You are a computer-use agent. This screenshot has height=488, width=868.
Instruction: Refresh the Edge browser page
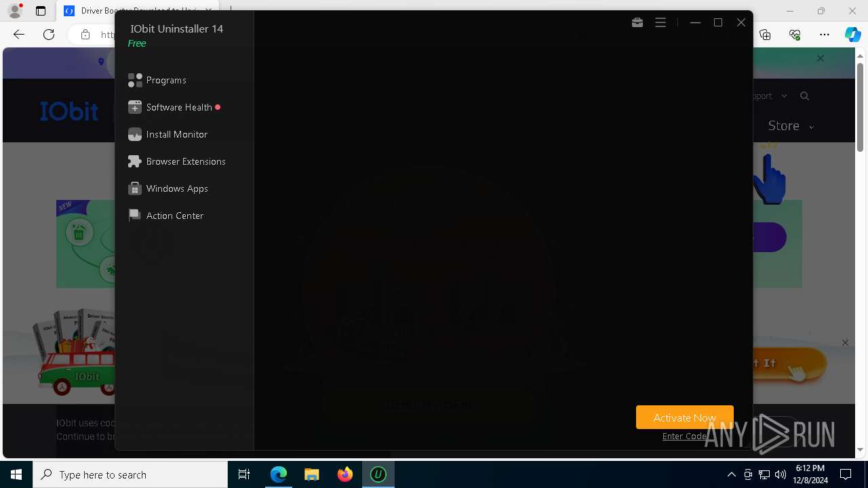coord(49,35)
